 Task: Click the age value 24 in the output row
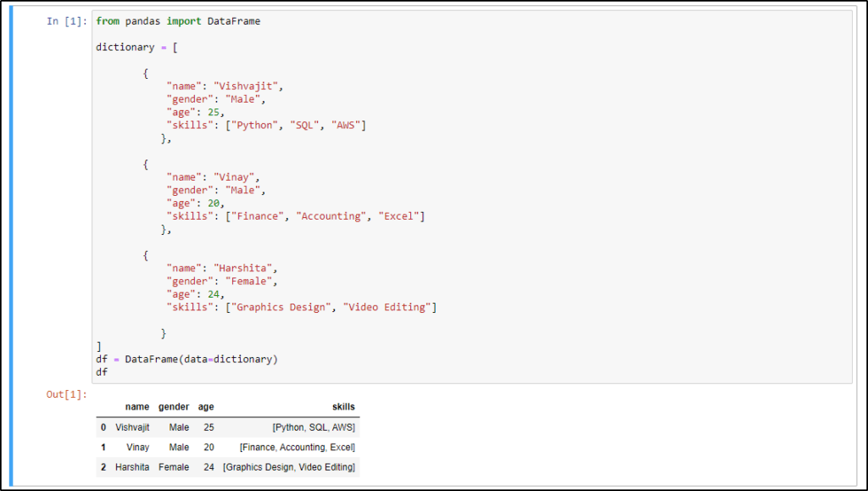click(209, 467)
